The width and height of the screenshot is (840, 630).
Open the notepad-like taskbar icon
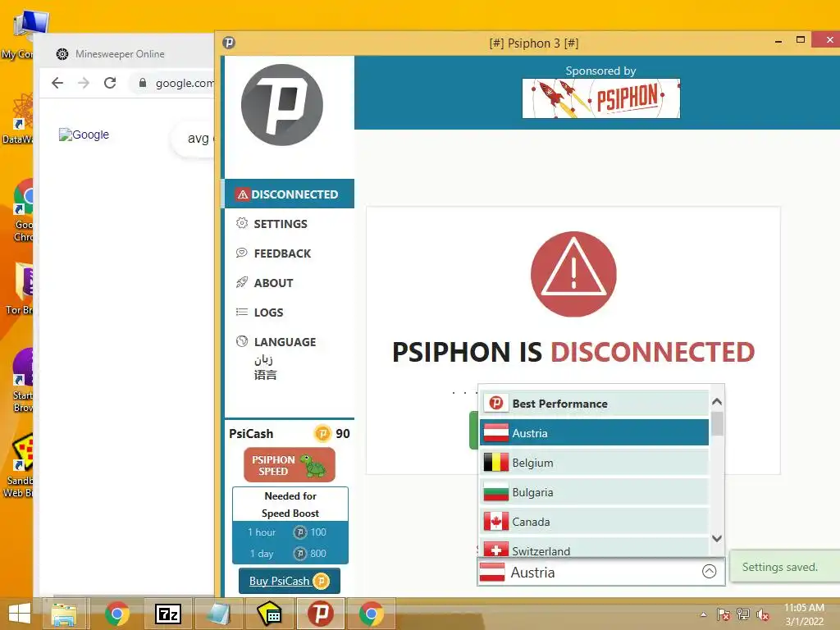[218, 614]
